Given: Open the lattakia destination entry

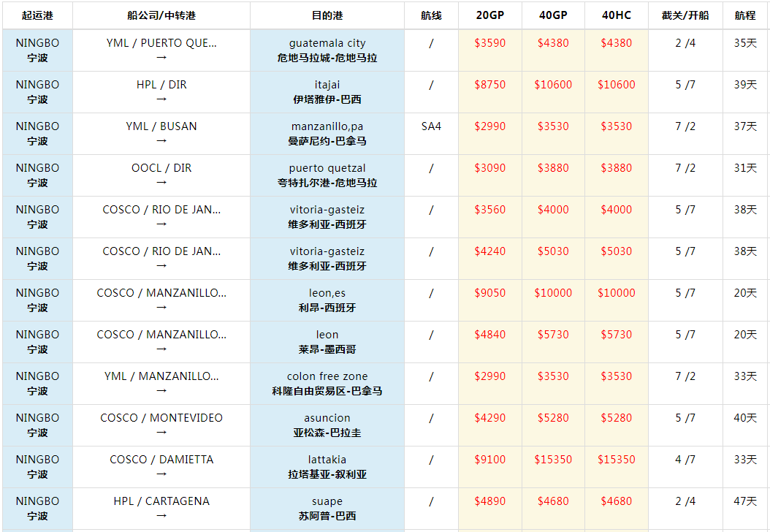Looking at the screenshot, I should 327,460.
